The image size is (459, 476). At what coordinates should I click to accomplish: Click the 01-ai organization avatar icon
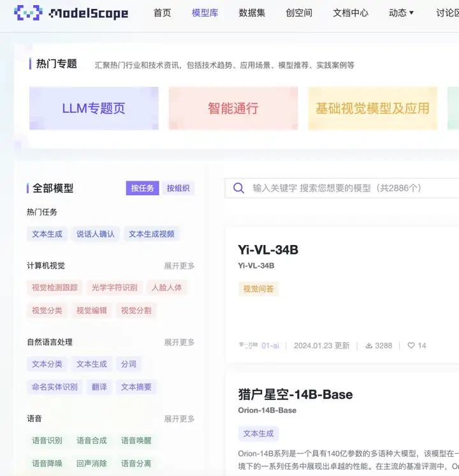click(x=249, y=345)
